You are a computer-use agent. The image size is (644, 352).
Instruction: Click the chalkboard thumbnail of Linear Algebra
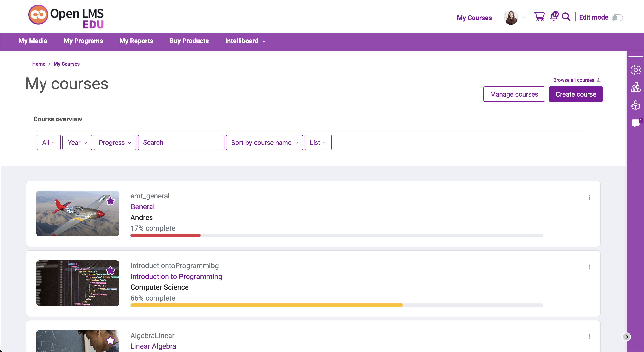pyautogui.click(x=78, y=341)
